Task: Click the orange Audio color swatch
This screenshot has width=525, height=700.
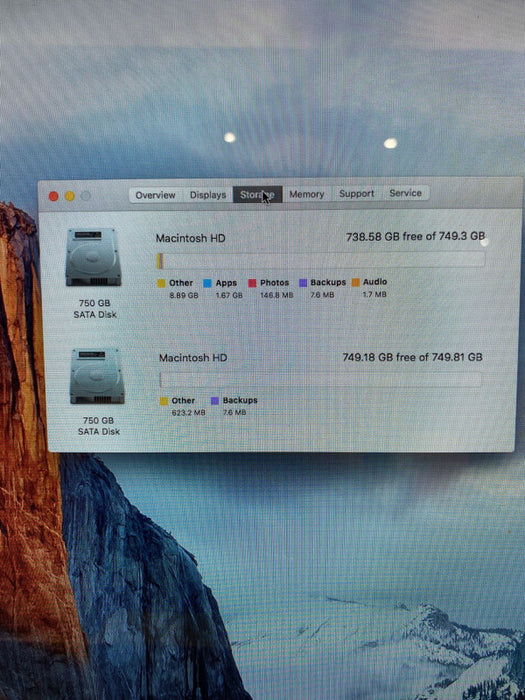Action: 356,282
